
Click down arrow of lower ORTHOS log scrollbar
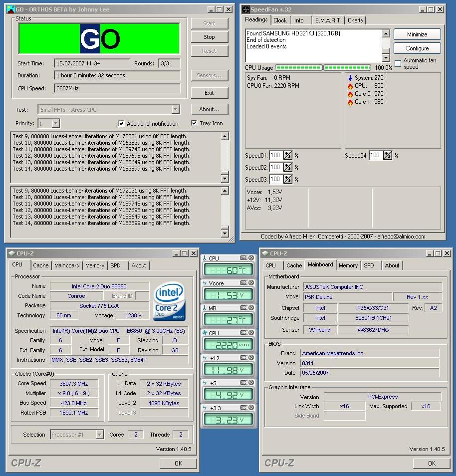225,233
